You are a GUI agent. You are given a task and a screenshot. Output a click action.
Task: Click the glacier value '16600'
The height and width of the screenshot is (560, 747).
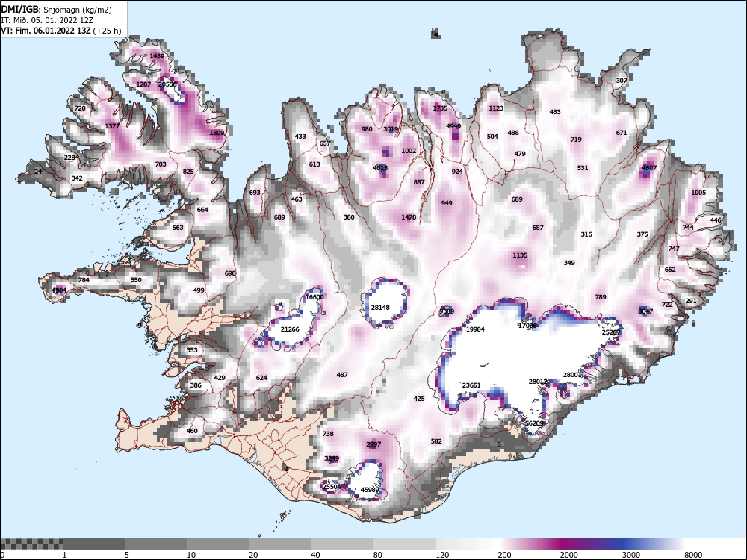pyautogui.click(x=314, y=297)
